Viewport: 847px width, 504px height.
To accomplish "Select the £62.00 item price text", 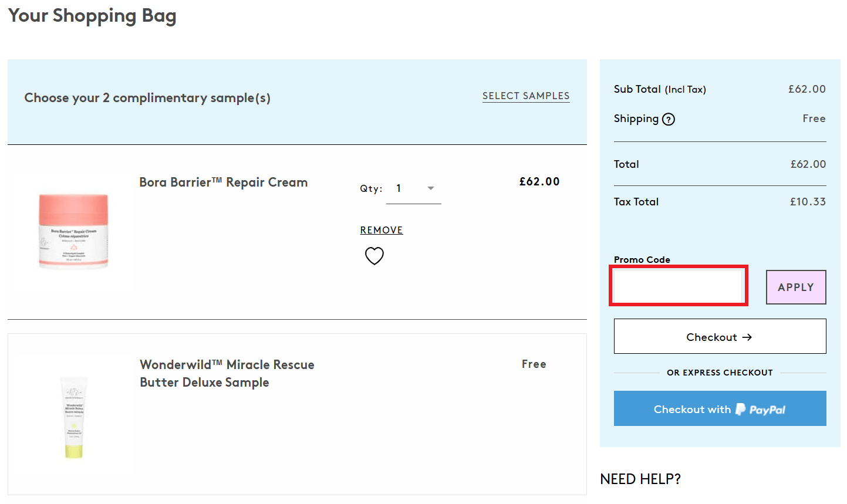I will tap(539, 181).
